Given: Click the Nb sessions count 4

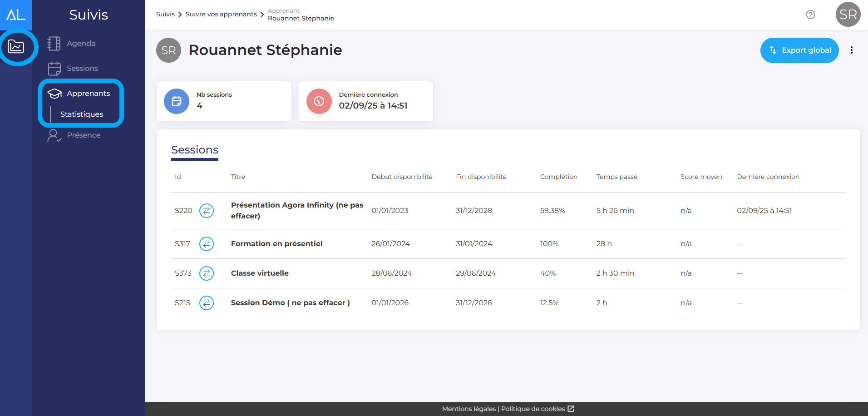Looking at the screenshot, I should (199, 105).
